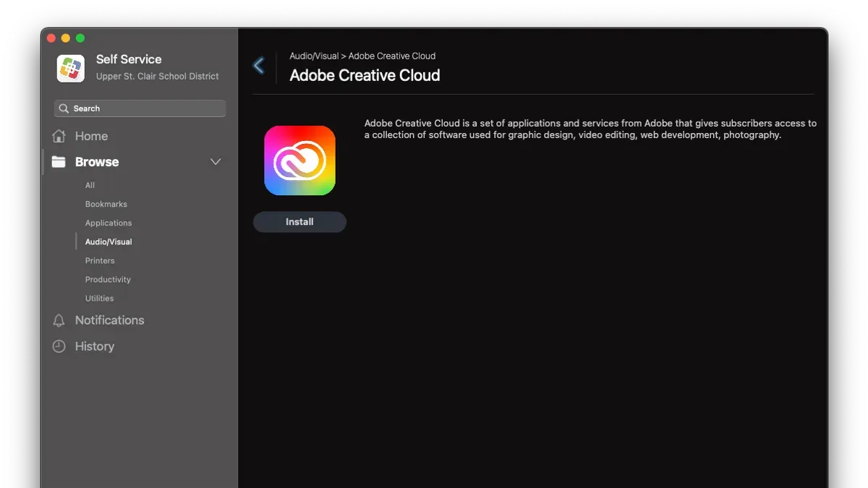Click the Self Service app logo
Image resolution: width=868 pixels, height=488 pixels.
tap(71, 68)
